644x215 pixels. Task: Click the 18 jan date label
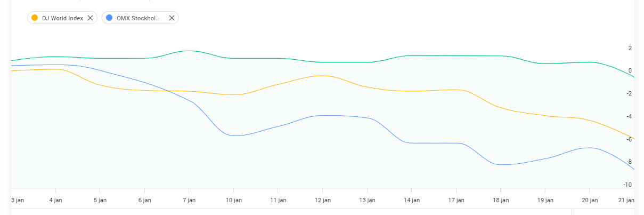point(500,200)
